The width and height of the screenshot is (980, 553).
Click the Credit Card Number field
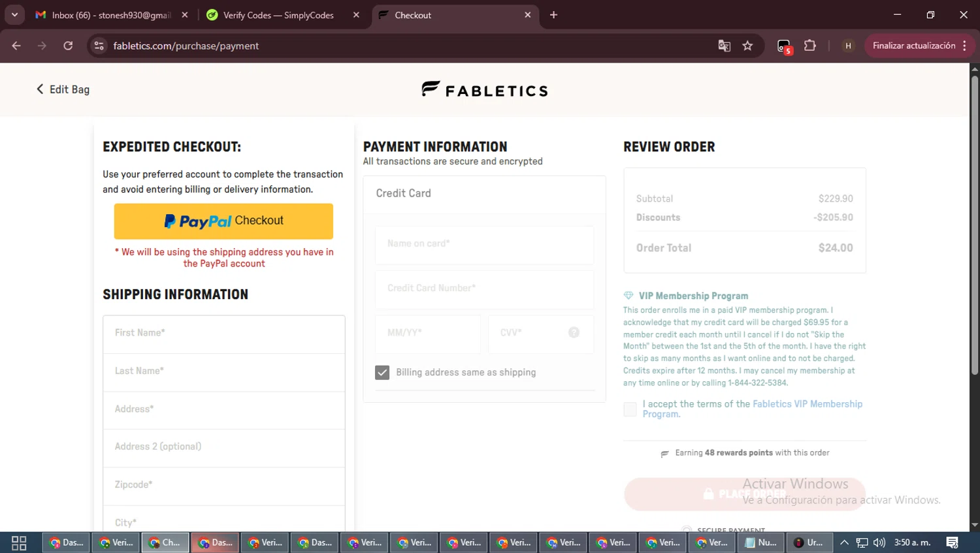(484, 289)
